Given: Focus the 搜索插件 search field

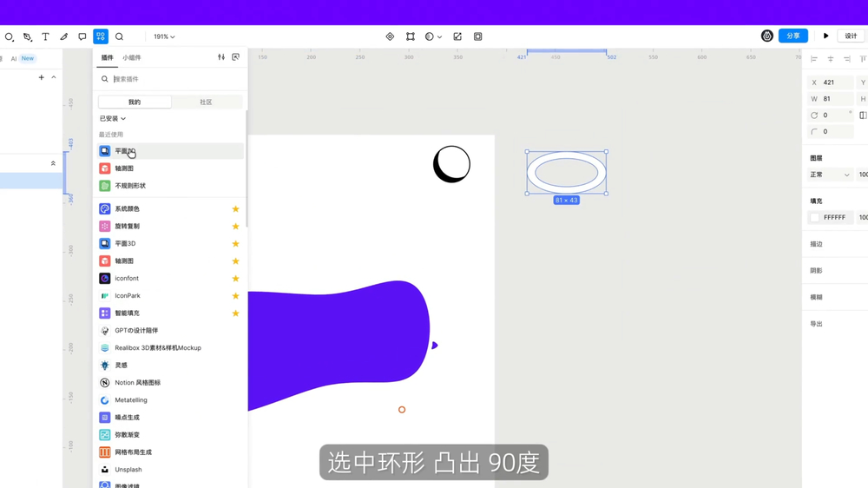Looking at the screenshot, I should [170, 79].
